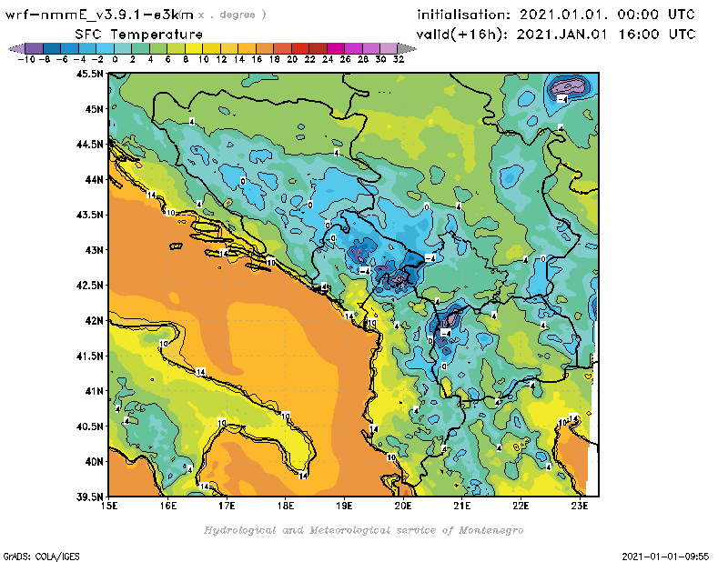Click the legend swatch between 2 and 4
Viewport: 728px width, 562px height.
[x=141, y=48]
